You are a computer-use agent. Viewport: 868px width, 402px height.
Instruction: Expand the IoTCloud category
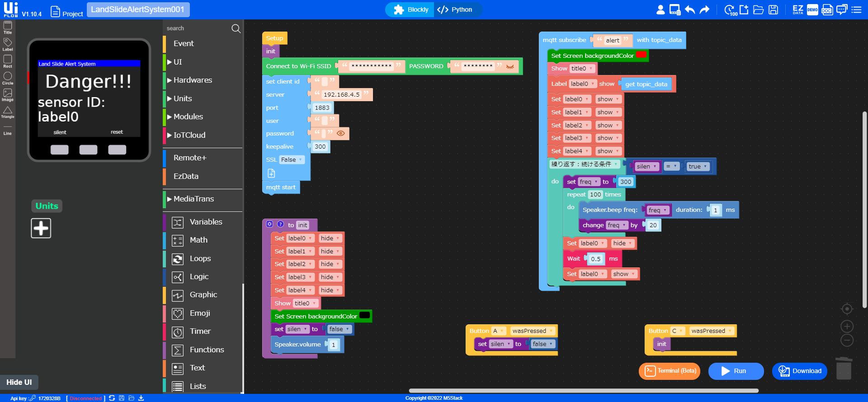click(x=189, y=135)
